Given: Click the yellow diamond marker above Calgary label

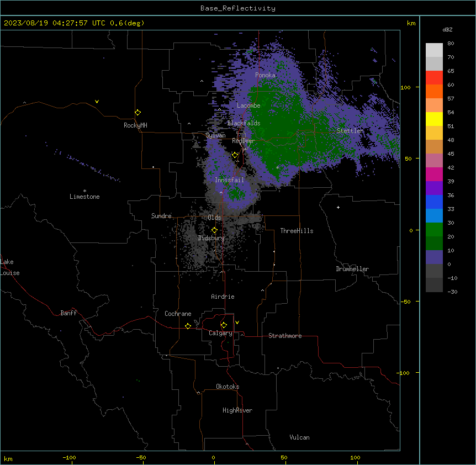Looking at the screenshot, I should coord(224,325).
